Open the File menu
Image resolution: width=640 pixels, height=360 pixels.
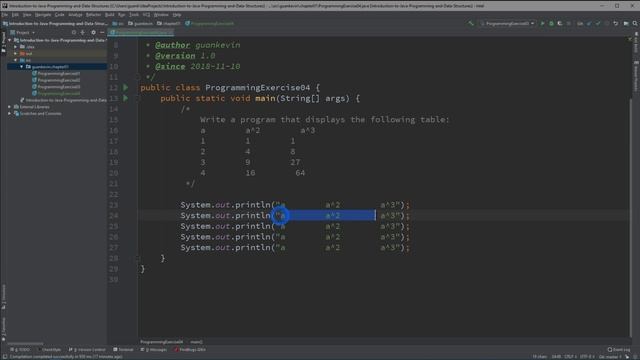tap(4, 15)
